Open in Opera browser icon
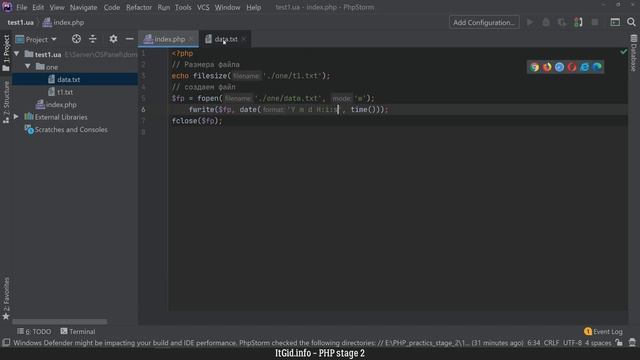This screenshot has width=640, height=360. 572,67
